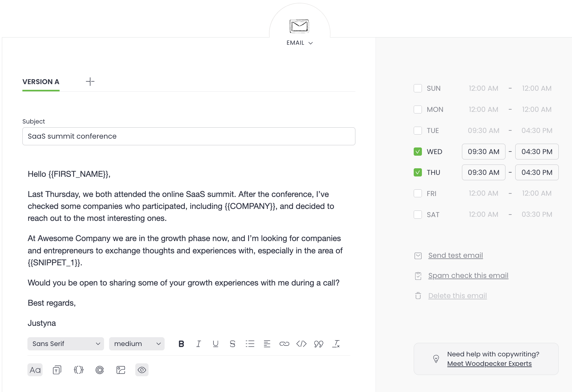Apply blockquote formatting
Image resolution: width=572 pixels, height=392 pixels.
click(318, 344)
